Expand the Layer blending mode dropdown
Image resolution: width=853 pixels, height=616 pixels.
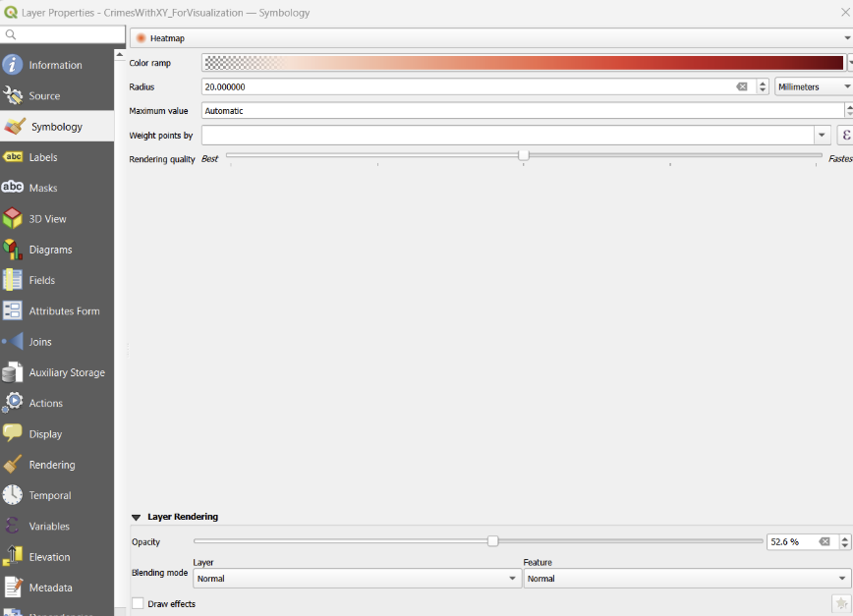357,579
